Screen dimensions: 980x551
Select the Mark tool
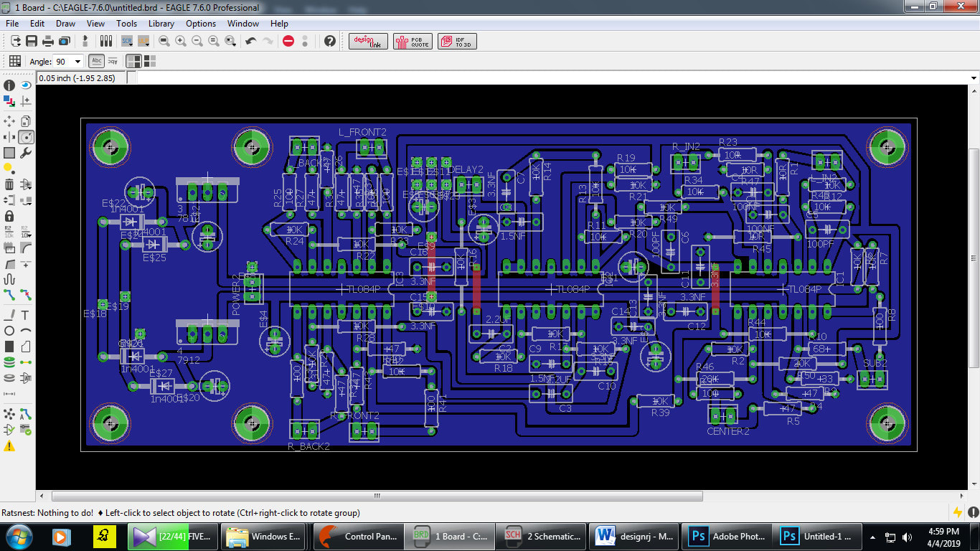26,102
